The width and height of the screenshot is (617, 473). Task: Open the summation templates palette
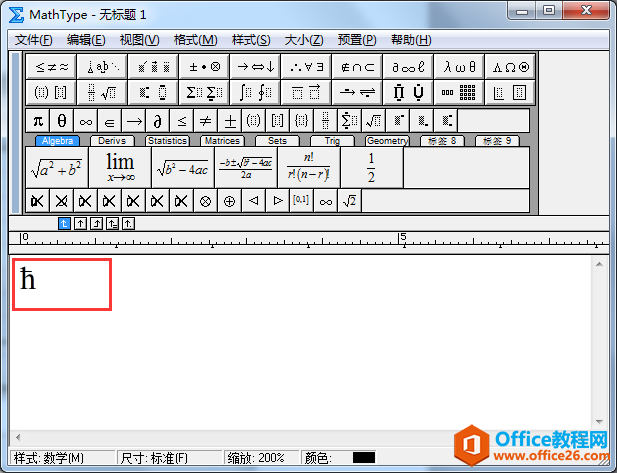(x=204, y=92)
